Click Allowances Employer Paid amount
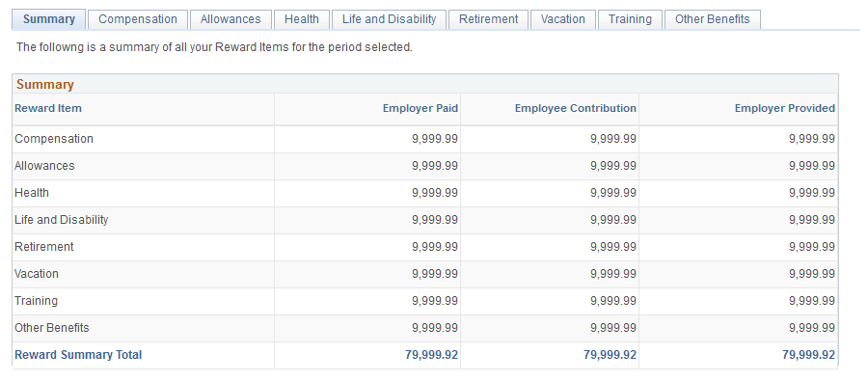The image size is (868, 382). 435,166
